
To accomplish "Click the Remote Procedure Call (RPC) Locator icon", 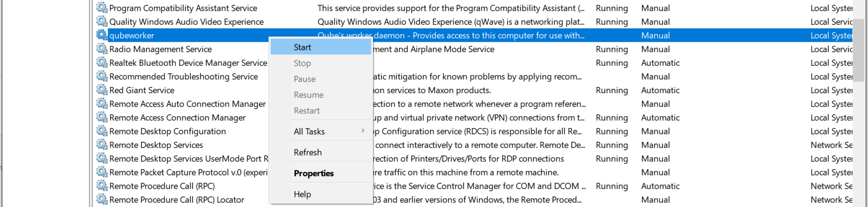I will (x=101, y=199).
